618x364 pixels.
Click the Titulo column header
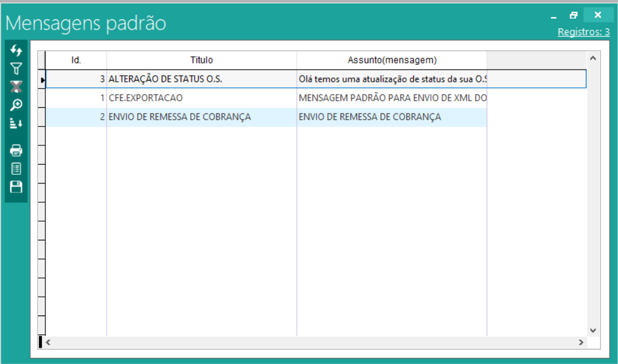[202, 60]
